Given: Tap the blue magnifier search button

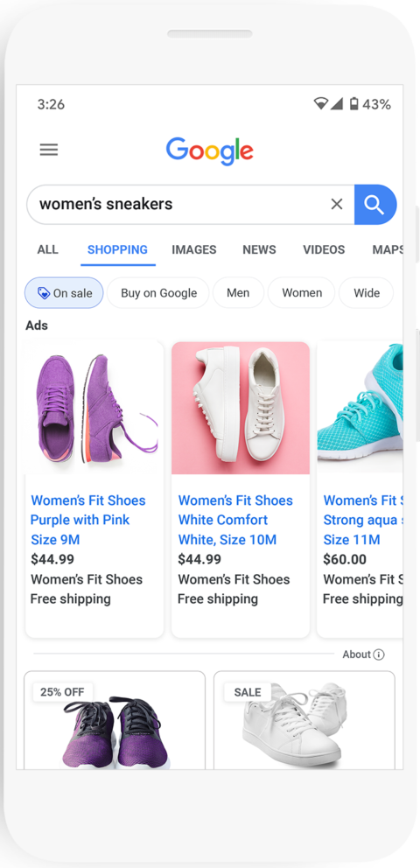Looking at the screenshot, I should click(375, 204).
